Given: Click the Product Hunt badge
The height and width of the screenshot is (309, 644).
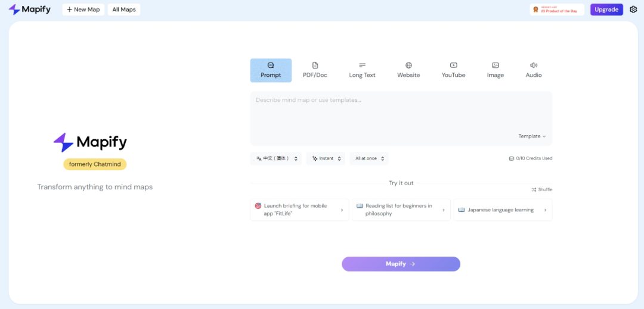Looking at the screenshot, I should tap(557, 10).
